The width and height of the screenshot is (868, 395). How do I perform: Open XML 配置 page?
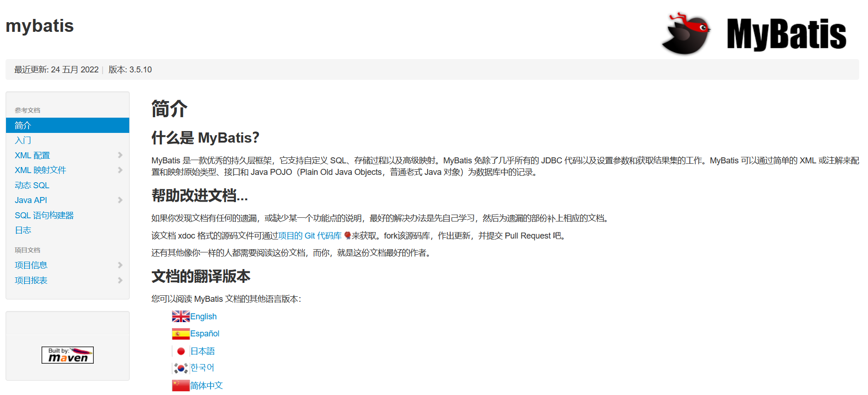32,156
